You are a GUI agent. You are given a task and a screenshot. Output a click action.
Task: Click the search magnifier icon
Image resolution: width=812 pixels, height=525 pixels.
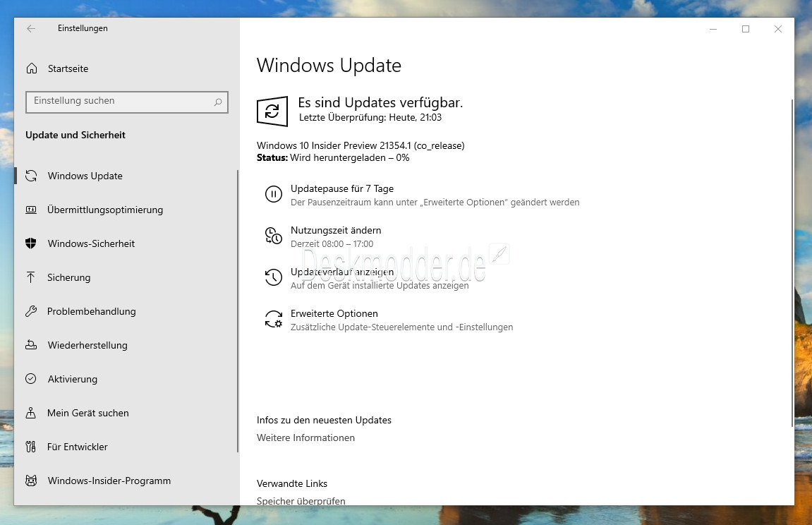(218, 102)
